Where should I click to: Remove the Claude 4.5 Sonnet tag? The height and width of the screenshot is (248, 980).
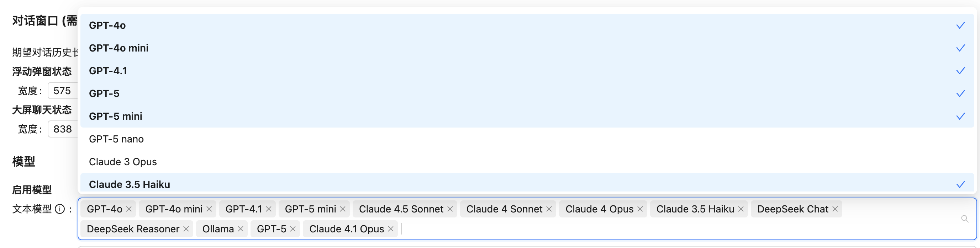click(450, 209)
